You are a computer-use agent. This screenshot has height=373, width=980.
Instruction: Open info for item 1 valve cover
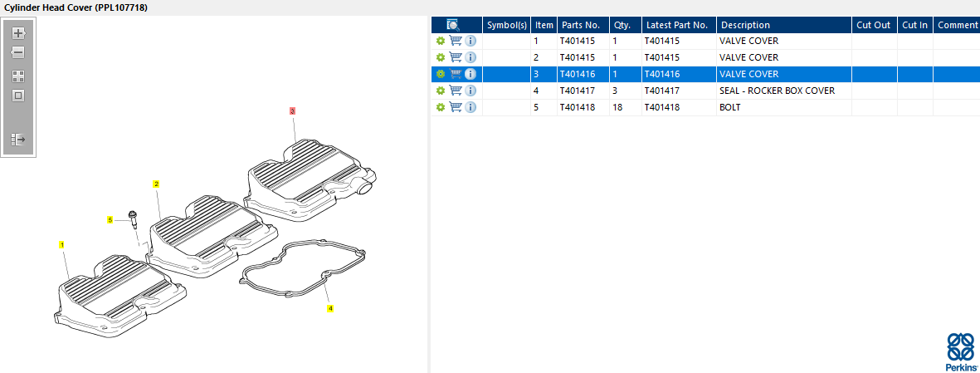click(x=470, y=41)
